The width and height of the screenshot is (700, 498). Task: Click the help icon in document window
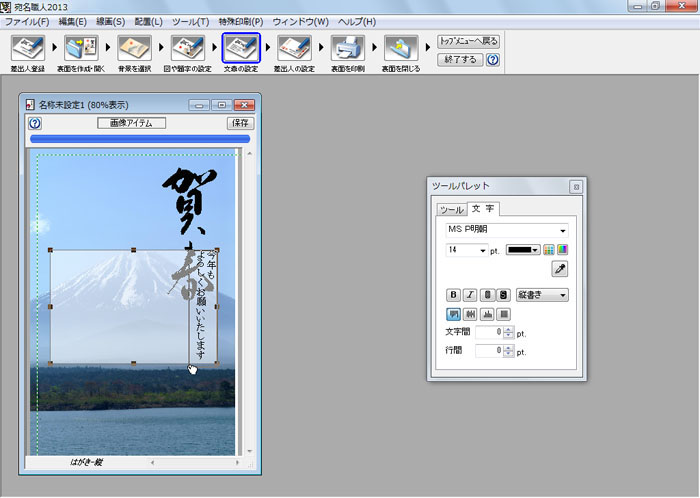35,123
